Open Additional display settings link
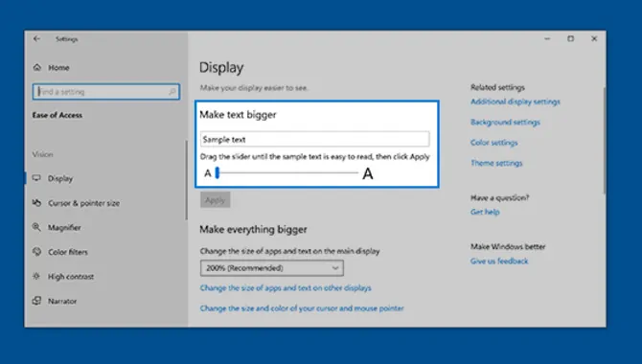The width and height of the screenshot is (642, 364). [516, 102]
